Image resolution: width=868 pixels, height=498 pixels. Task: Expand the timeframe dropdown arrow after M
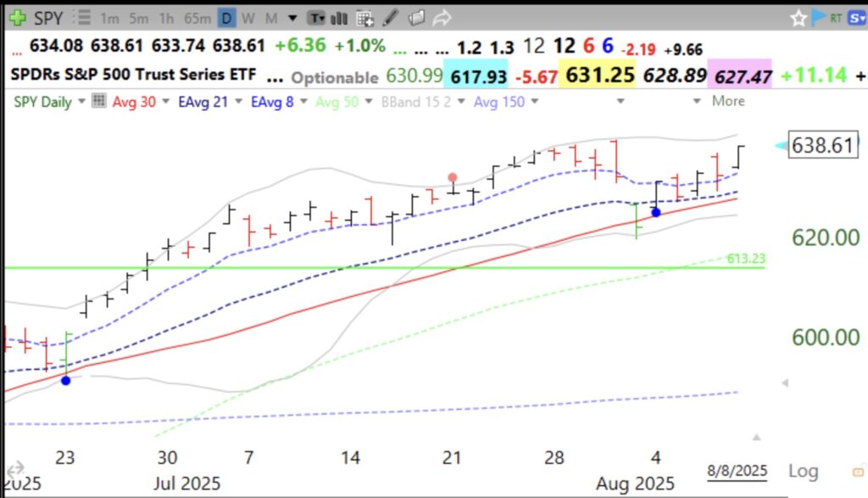pos(292,19)
